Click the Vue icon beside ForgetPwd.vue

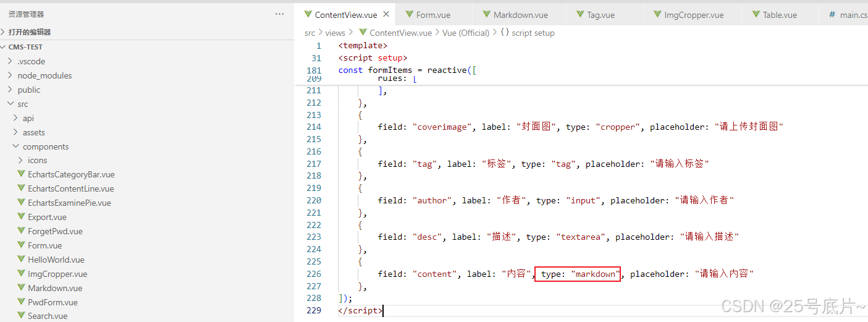(x=21, y=231)
